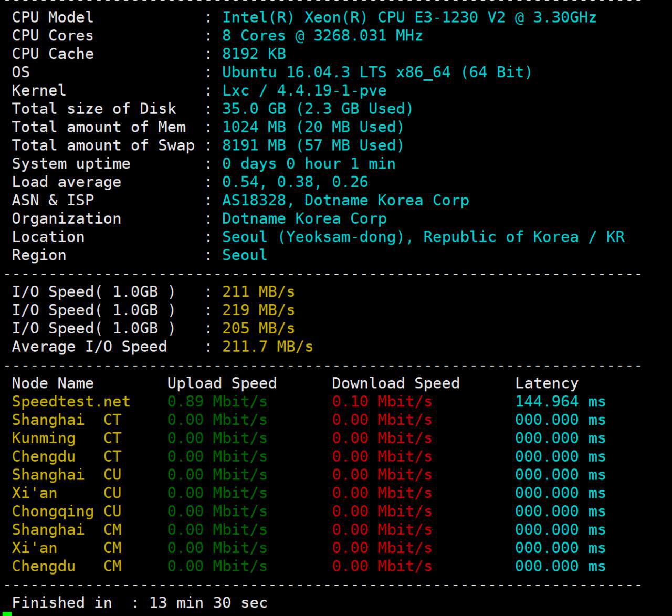Click the kernel version "Lxc / 4.4.19-1-pve"
Image resolution: width=672 pixels, height=616 pixels.
tap(304, 90)
